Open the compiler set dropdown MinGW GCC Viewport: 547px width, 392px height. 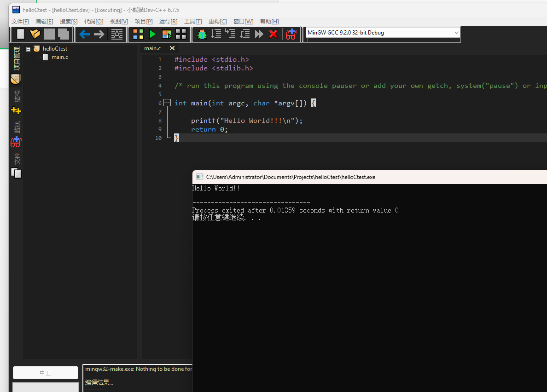pos(383,33)
